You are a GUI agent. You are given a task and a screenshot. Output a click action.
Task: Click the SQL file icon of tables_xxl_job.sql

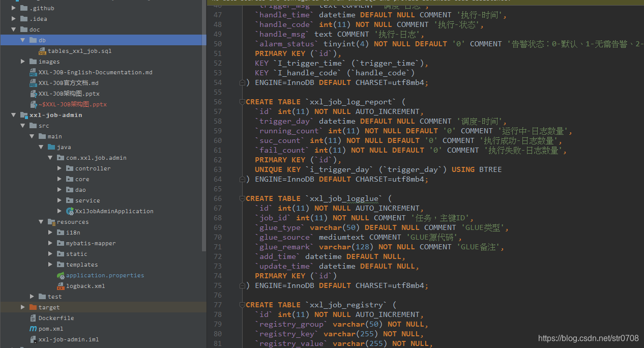[43, 51]
